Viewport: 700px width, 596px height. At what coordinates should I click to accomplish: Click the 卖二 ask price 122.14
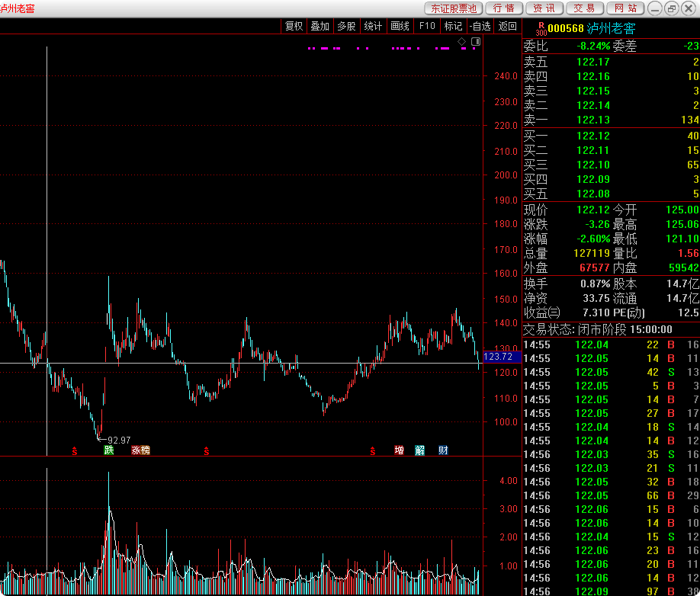click(592, 105)
